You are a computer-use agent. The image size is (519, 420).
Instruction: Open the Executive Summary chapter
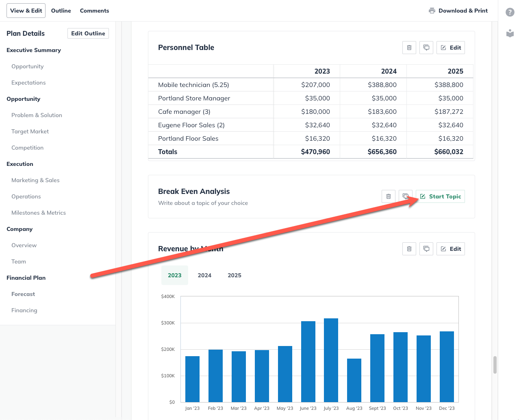[x=34, y=50]
